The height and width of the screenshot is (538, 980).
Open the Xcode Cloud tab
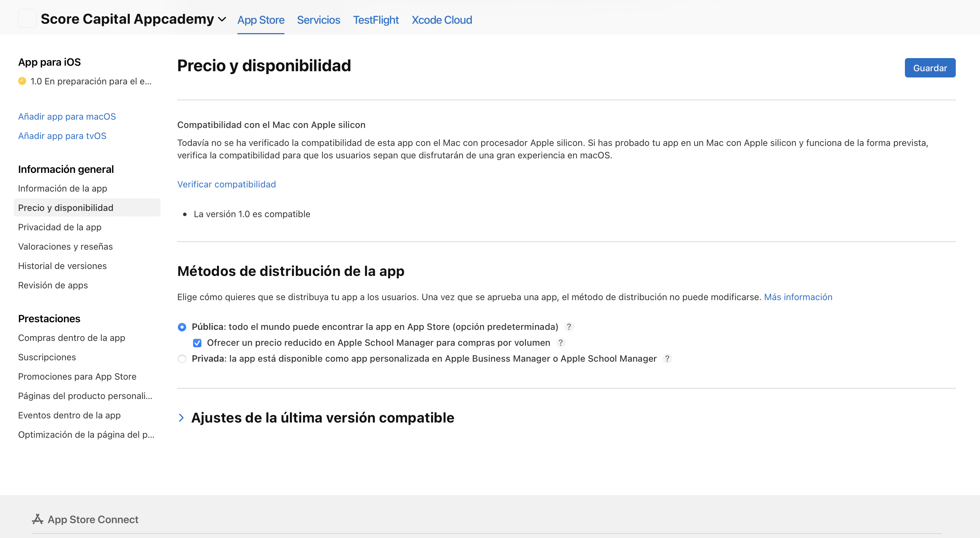[442, 20]
